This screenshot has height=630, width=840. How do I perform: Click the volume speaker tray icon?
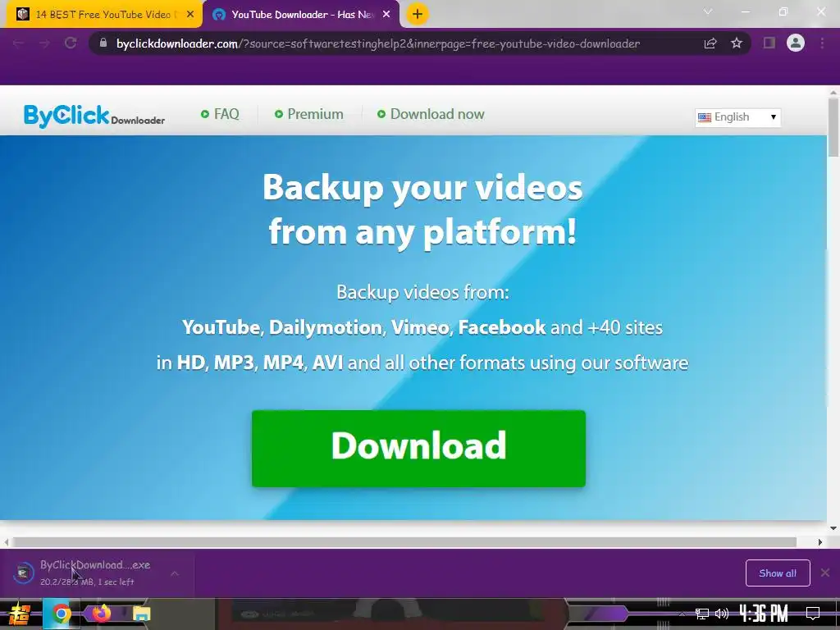tap(722, 614)
